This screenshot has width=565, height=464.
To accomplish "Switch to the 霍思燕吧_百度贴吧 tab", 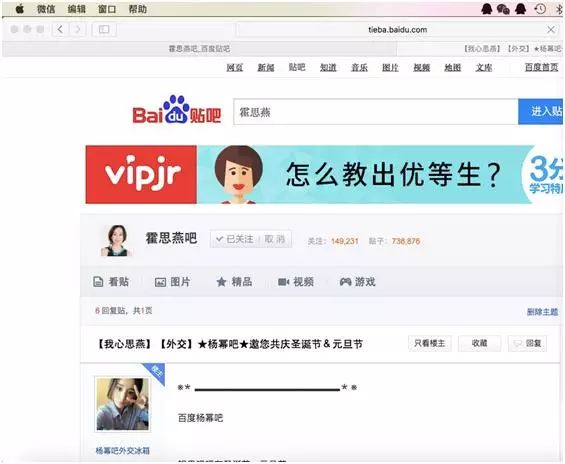I will click(x=199, y=49).
